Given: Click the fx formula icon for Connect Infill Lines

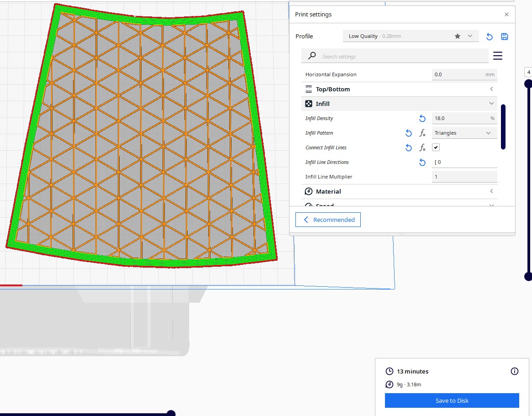Looking at the screenshot, I should [x=422, y=147].
